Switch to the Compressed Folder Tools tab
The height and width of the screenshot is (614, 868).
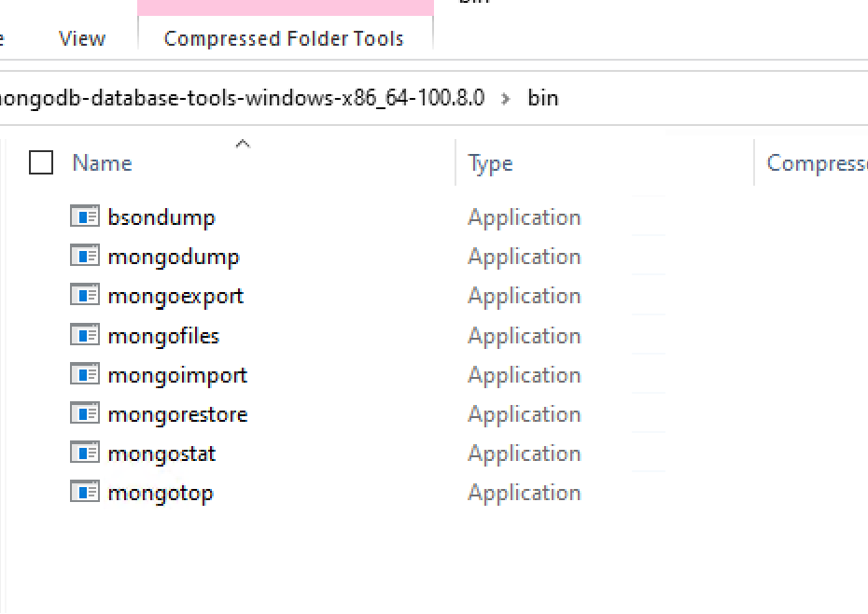(284, 39)
